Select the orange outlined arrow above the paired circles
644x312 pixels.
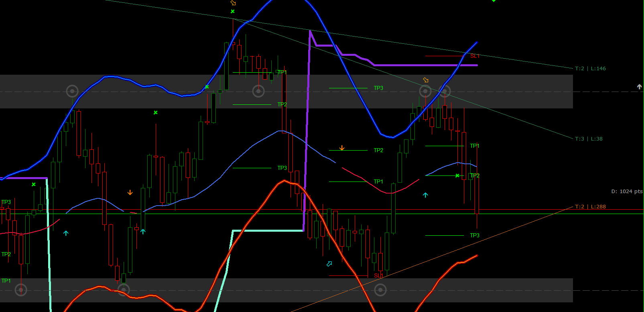coord(426,80)
